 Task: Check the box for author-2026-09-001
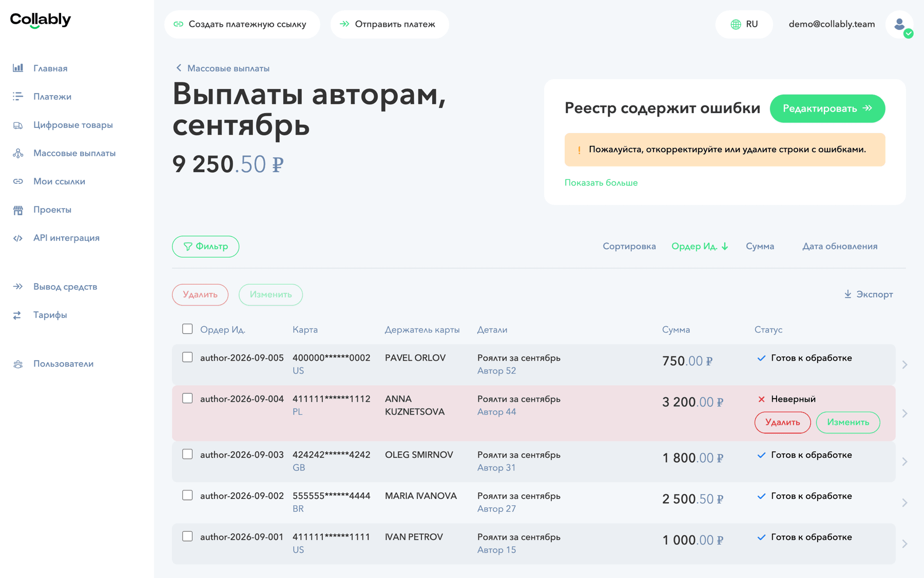[x=187, y=536]
